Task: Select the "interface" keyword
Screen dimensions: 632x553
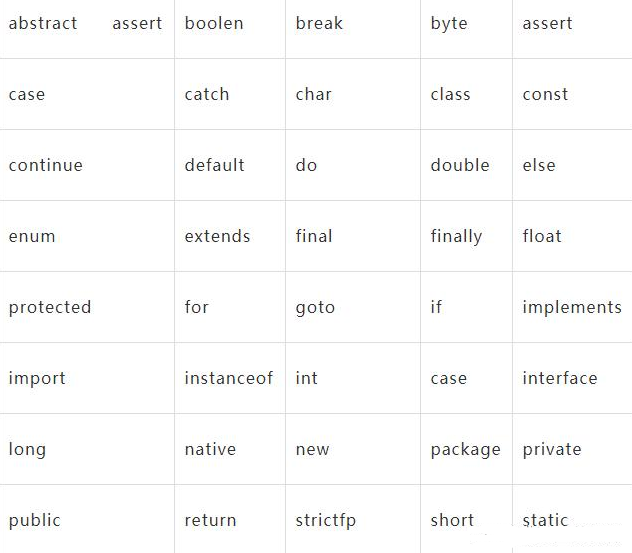Action: coord(560,378)
